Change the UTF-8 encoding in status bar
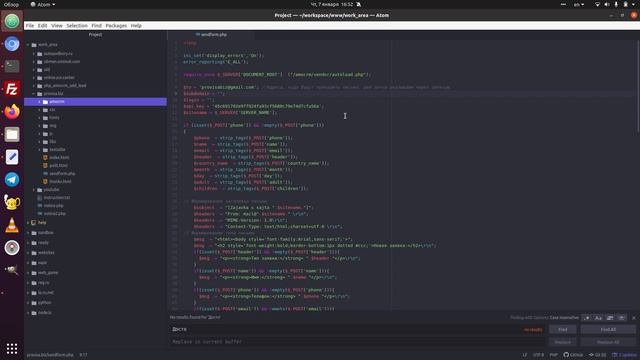Viewport: 640px width, 360px height. (x=538, y=355)
